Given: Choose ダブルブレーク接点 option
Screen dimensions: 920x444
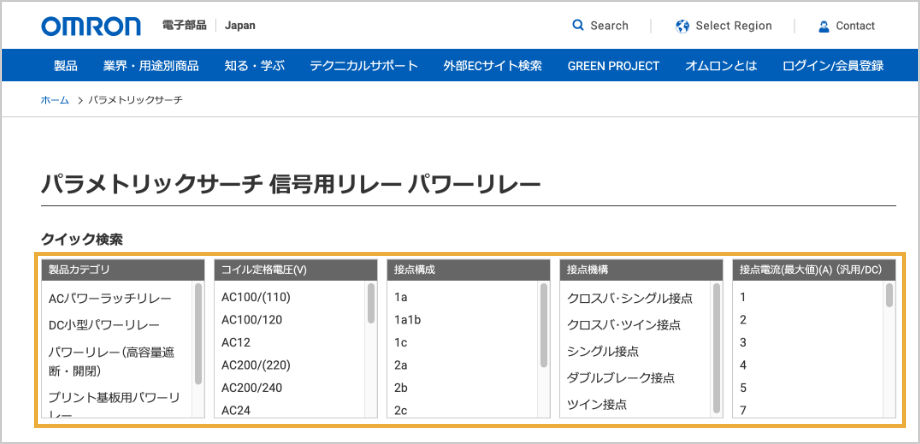Looking at the screenshot, I should (621, 378).
